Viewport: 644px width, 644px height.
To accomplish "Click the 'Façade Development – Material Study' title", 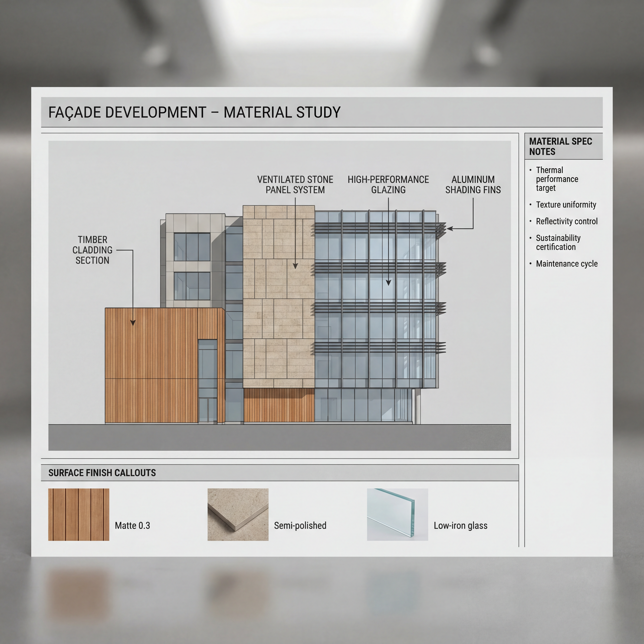I will pyautogui.click(x=194, y=112).
